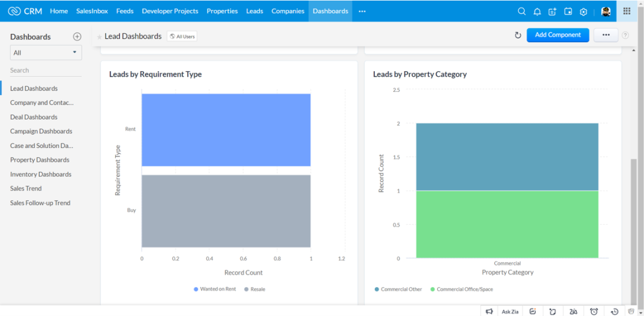Open Sales Trend in sidebar
This screenshot has height=316, width=644.
[x=26, y=189]
